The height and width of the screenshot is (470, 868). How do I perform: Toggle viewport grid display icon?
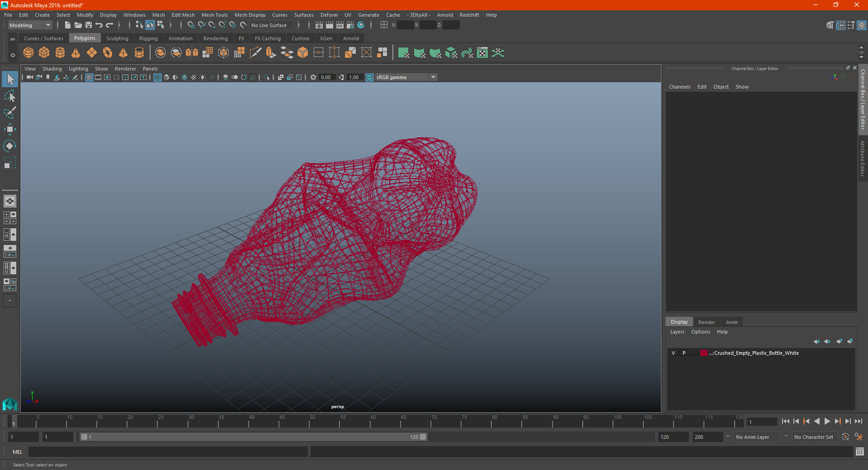tap(89, 77)
